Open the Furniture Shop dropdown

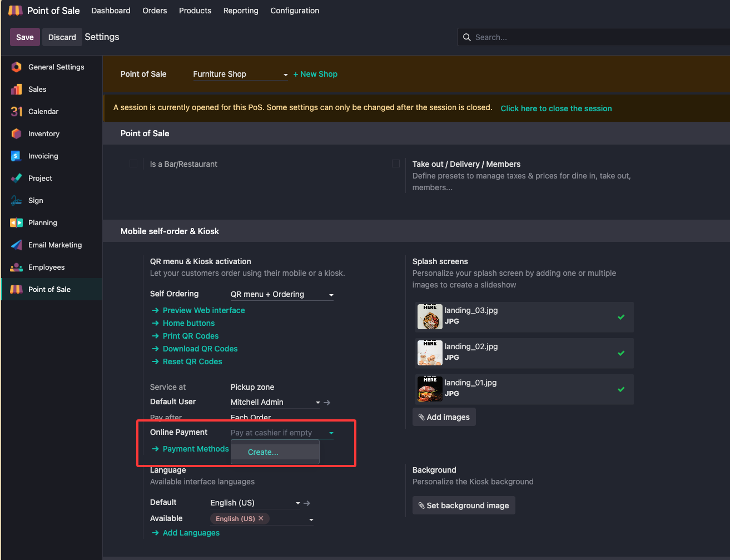pos(240,74)
